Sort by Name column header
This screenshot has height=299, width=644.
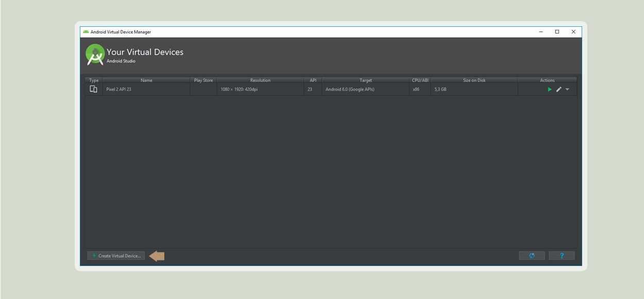[x=146, y=80]
